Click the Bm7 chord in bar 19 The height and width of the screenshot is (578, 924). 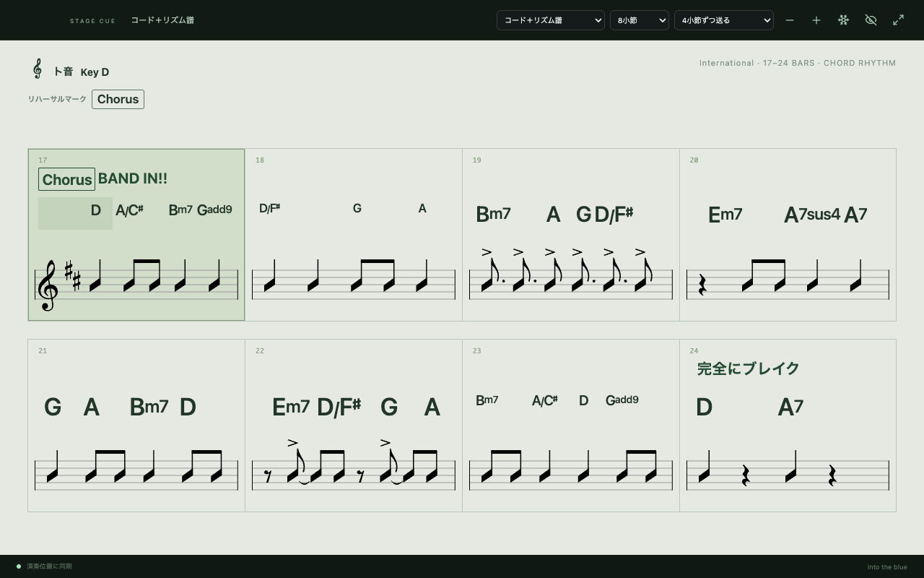pos(493,214)
